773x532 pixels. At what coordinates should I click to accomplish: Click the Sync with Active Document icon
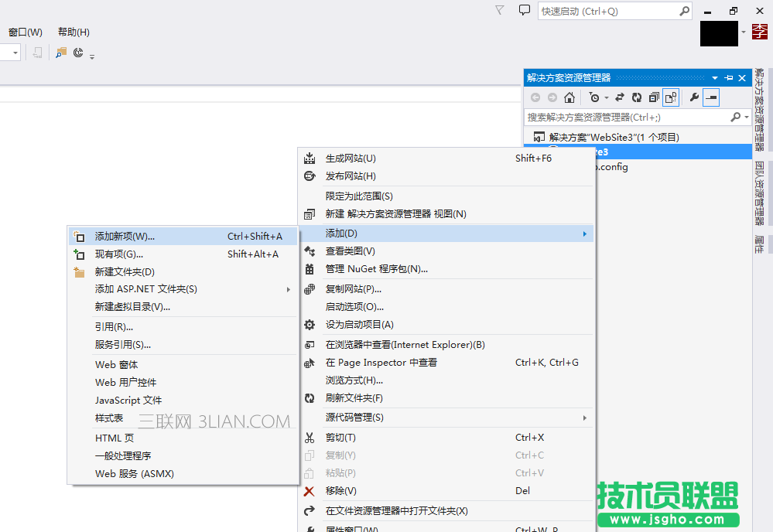pyautogui.click(x=619, y=97)
